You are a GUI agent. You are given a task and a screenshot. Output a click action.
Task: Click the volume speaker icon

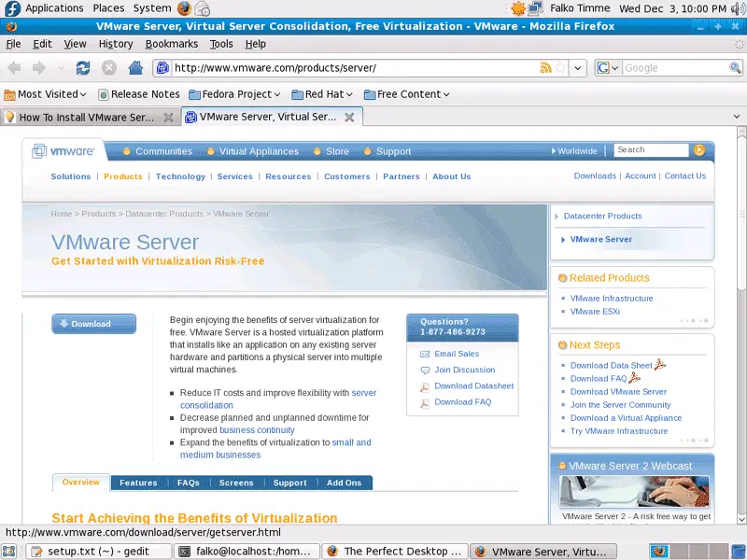point(738,8)
